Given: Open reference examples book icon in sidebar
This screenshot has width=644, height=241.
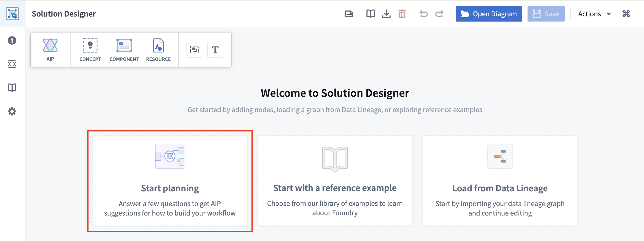Looking at the screenshot, I should pos(12,88).
